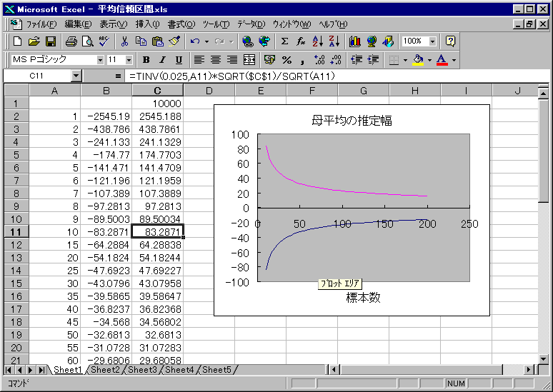Select the Format Painter brush
Image resolution: width=553 pixels, height=392 pixels.
click(174, 41)
